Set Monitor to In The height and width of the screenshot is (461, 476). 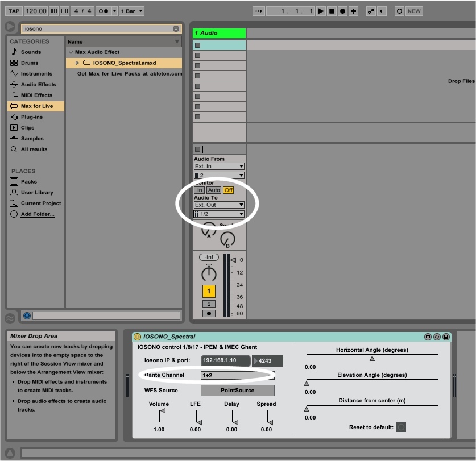point(200,190)
